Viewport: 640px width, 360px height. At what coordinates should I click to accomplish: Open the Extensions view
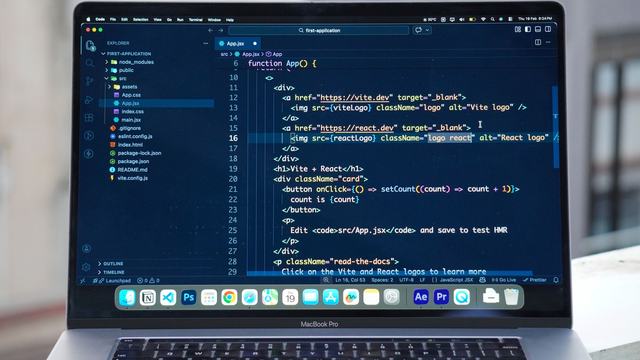click(89, 118)
